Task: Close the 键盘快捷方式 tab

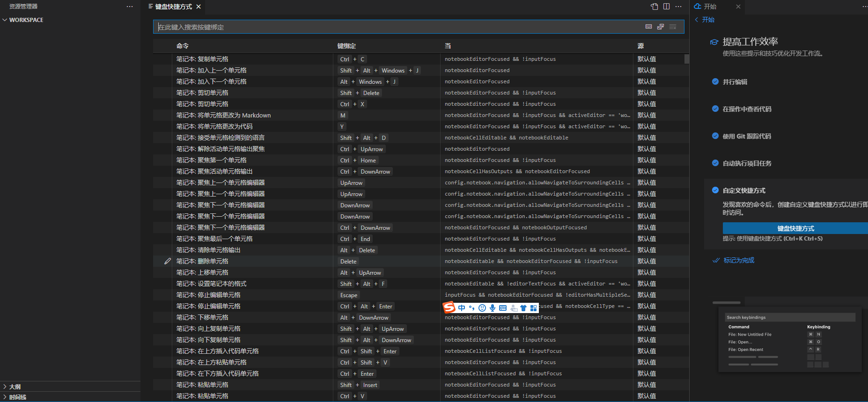Action: click(x=199, y=7)
